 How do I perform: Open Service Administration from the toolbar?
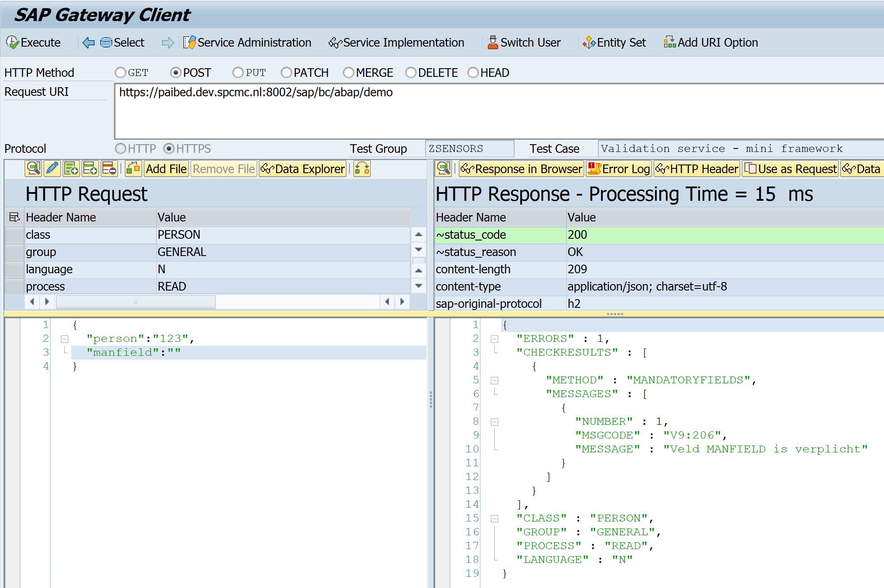click(x=247, y=42)
